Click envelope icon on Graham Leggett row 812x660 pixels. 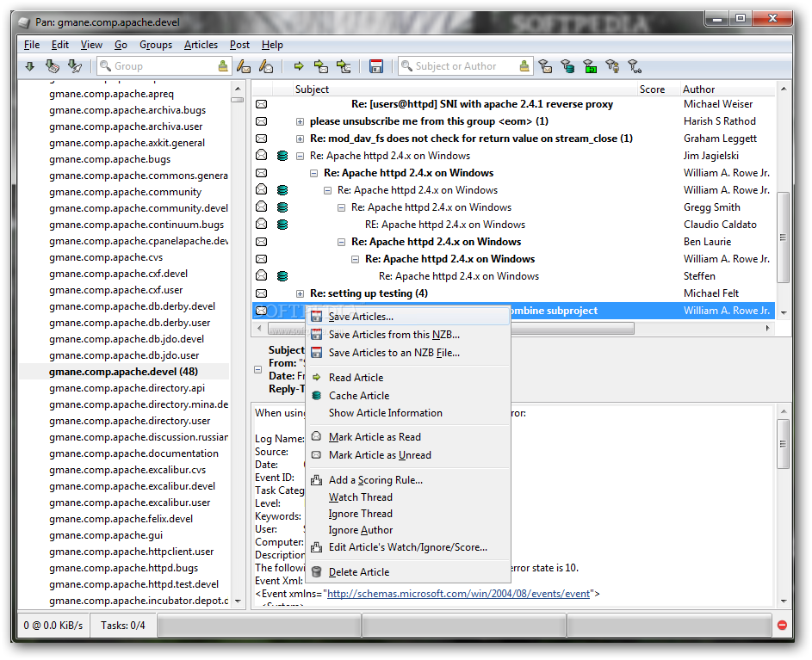262,139
